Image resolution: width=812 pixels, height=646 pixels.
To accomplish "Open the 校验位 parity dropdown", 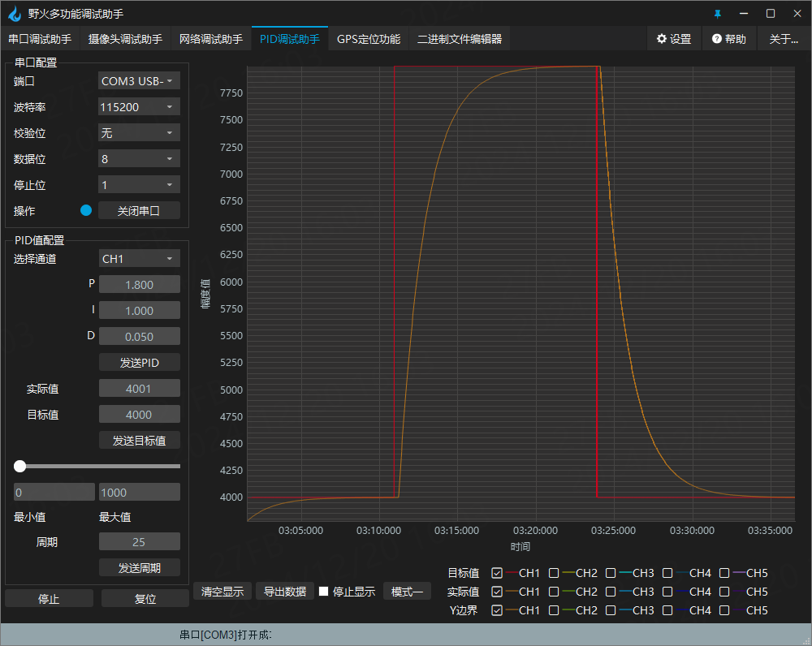I will pos(139,132).
